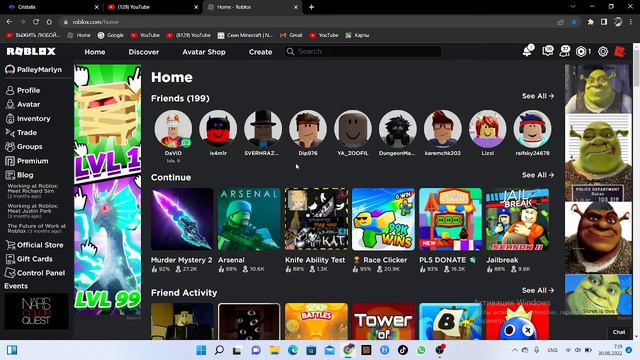Image resolution: width=640 pixels, height=360 pixels.
Task: Click the Roblox logo in the header
Action: [x=31, y=51]
